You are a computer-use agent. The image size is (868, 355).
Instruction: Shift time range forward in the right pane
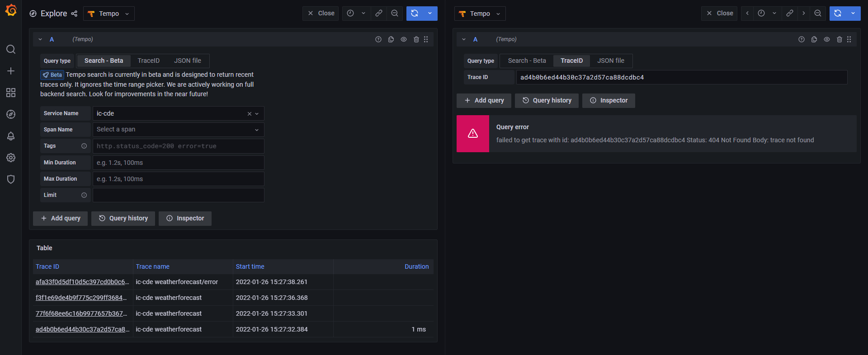coord(803,14)
